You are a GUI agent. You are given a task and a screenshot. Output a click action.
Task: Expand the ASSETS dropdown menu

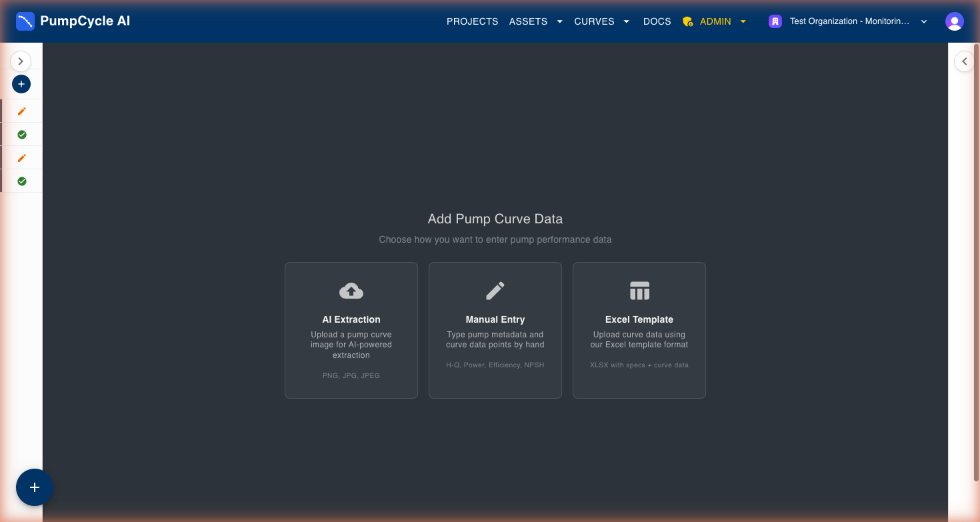click(x=536, y=21)
